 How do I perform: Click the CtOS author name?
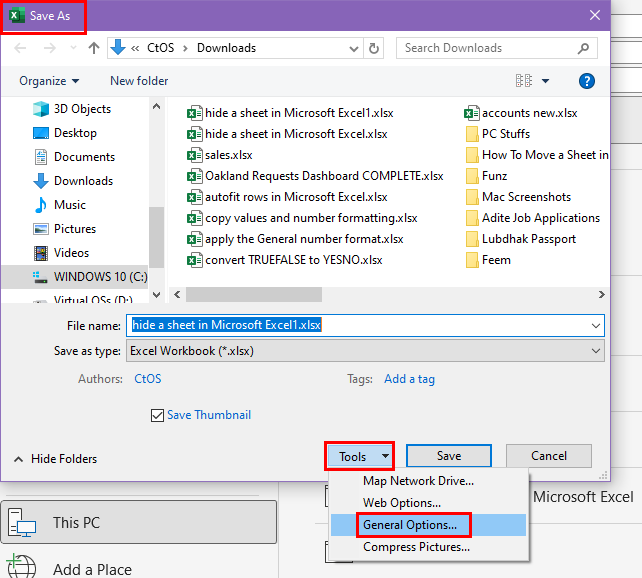[x=148, y=379]
